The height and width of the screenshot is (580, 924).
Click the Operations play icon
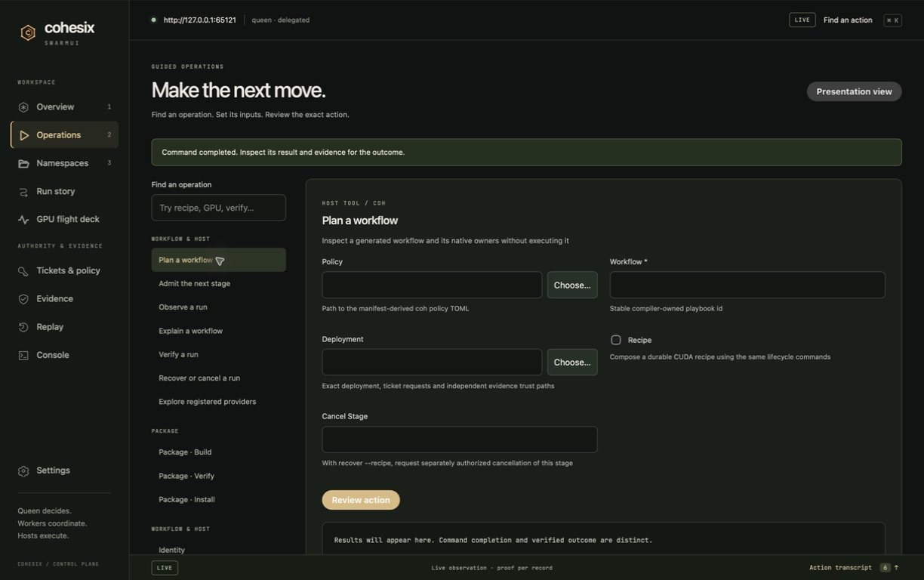(23, 135)
